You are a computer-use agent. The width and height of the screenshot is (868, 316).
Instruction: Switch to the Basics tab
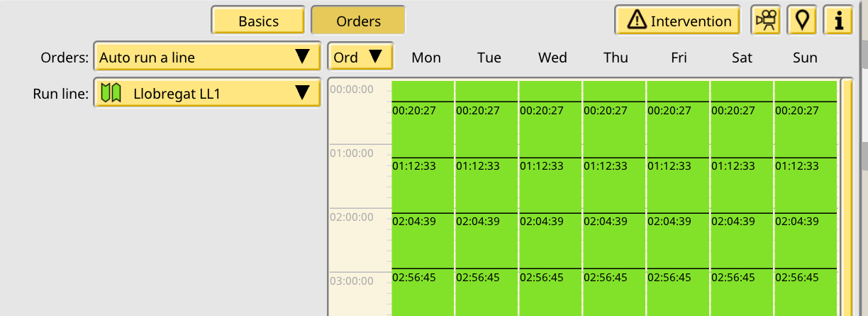point(258,21)
